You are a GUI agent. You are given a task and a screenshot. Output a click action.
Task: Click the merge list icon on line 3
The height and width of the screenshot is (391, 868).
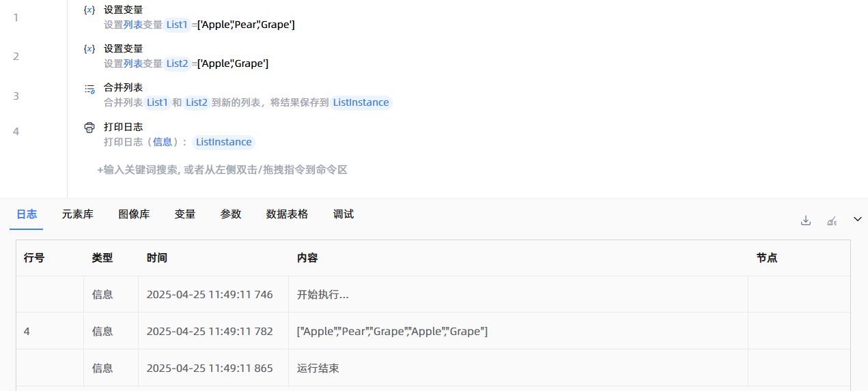89,89
